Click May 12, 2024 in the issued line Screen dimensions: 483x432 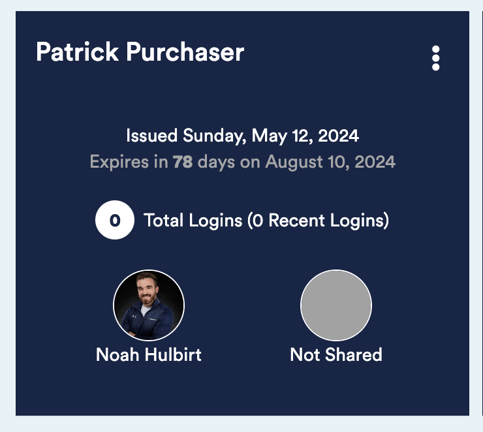305,136
